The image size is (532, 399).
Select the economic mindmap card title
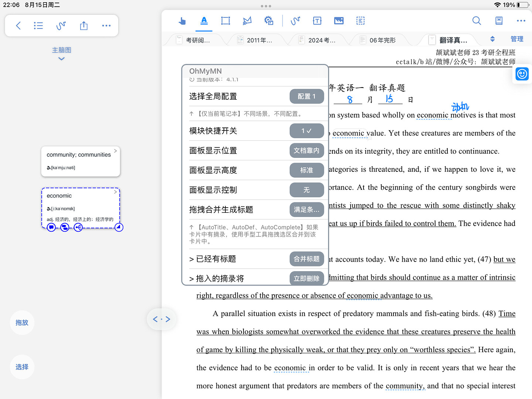pos(59,196)
